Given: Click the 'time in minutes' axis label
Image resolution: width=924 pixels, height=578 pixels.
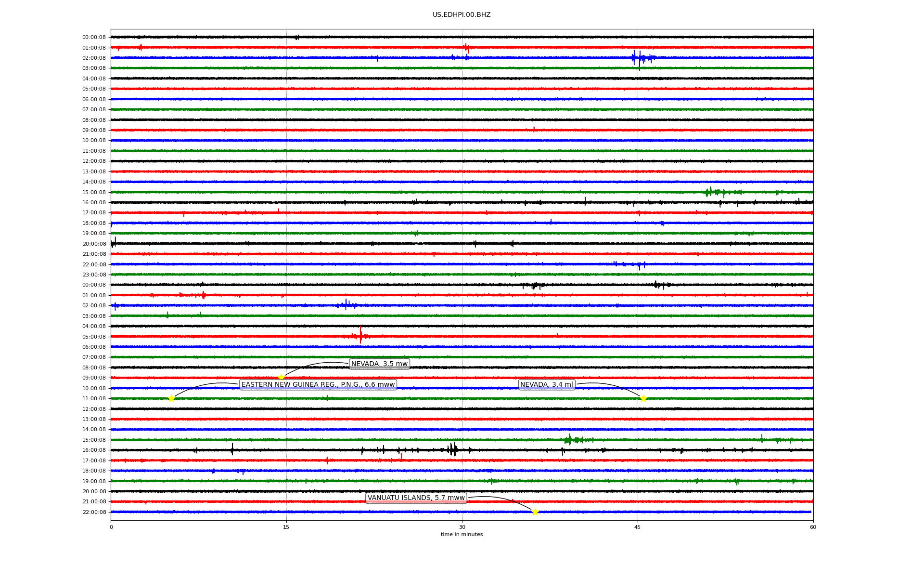Looking at the screenshot, I should (x=462, y=535).
